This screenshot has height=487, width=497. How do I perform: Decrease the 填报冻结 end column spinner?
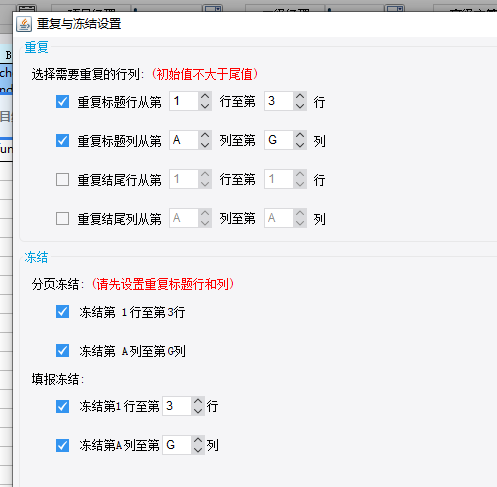click(198, 450)
